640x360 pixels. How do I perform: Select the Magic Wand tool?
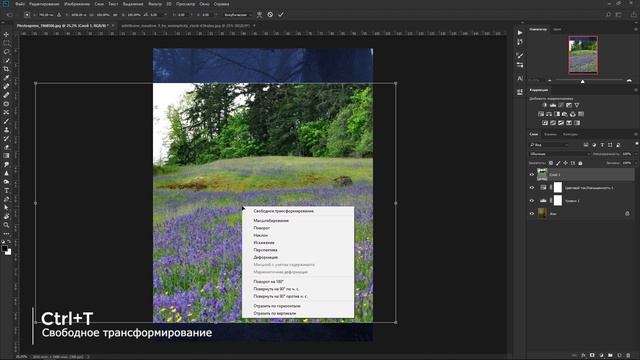tap(6, 60)
